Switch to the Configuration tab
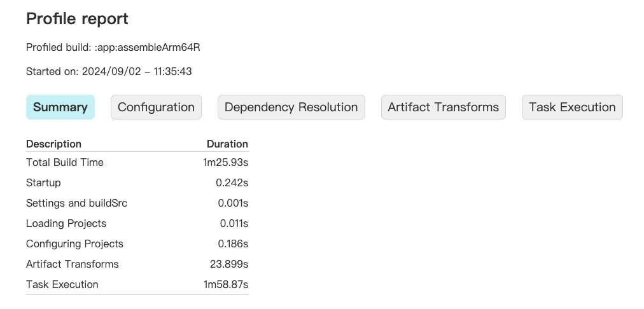Viewport: 644px width, 309px height. (x=156, y=107)
